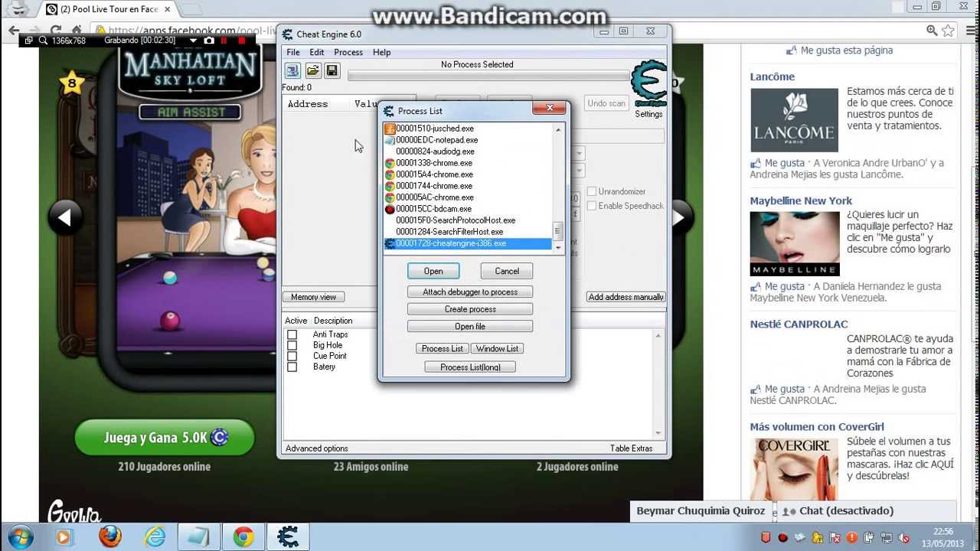Pause the Bandicam recording
Image resolution: width=980 pixels, height=551 pixels.
(x=225, y=40)
